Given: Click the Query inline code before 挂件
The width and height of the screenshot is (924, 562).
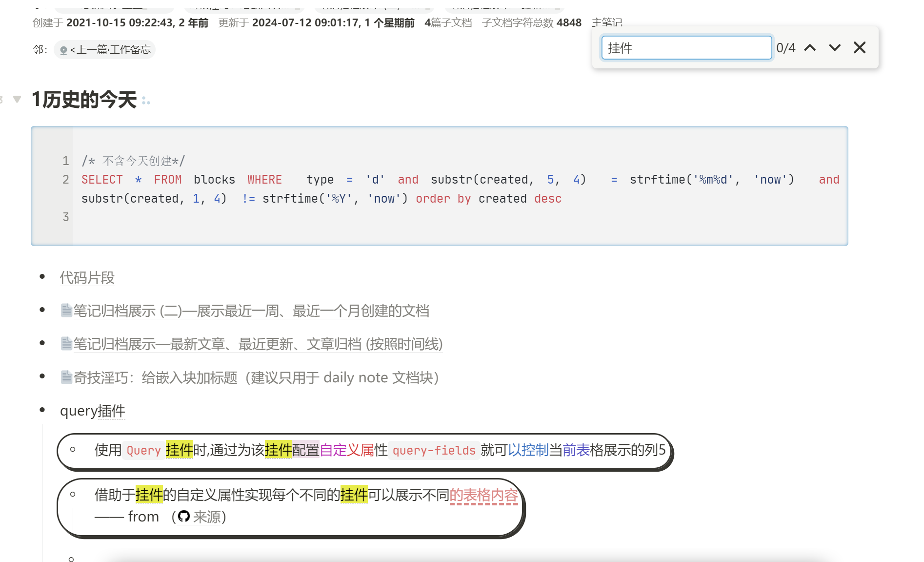Looking at the screenshot, I should (143, 450).
